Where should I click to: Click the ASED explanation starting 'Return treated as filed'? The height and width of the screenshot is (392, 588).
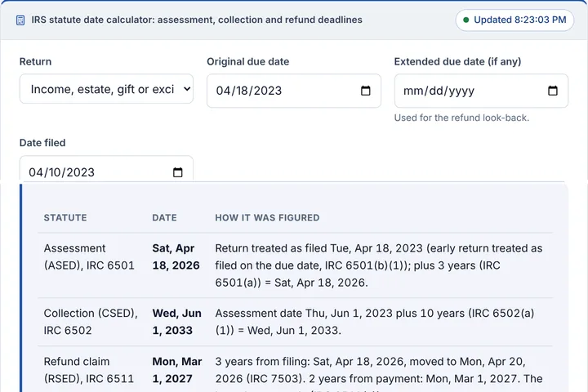(379, 265)
